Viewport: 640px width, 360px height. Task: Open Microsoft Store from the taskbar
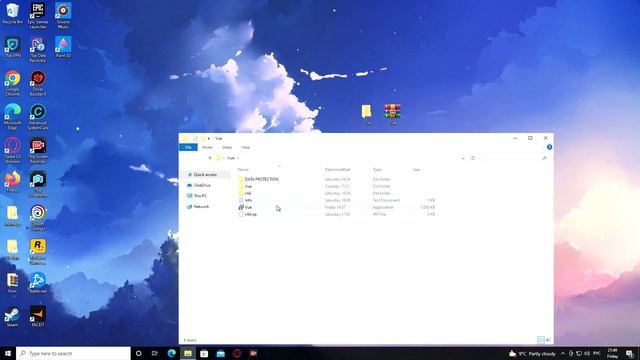point(204,353)
